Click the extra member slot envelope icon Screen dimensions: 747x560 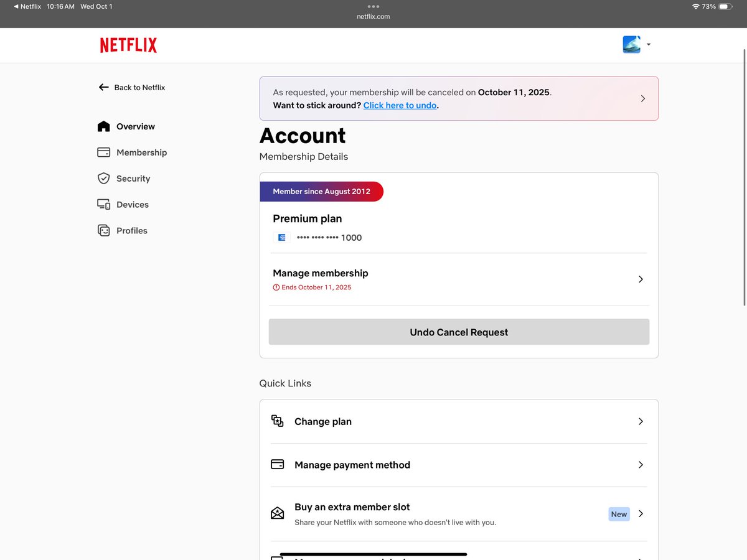(278, 513)
